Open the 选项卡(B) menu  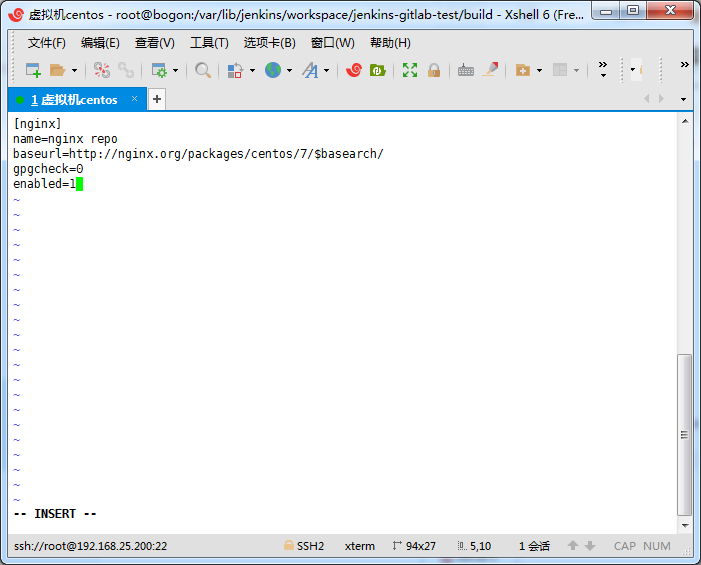(x=270, y=43)
